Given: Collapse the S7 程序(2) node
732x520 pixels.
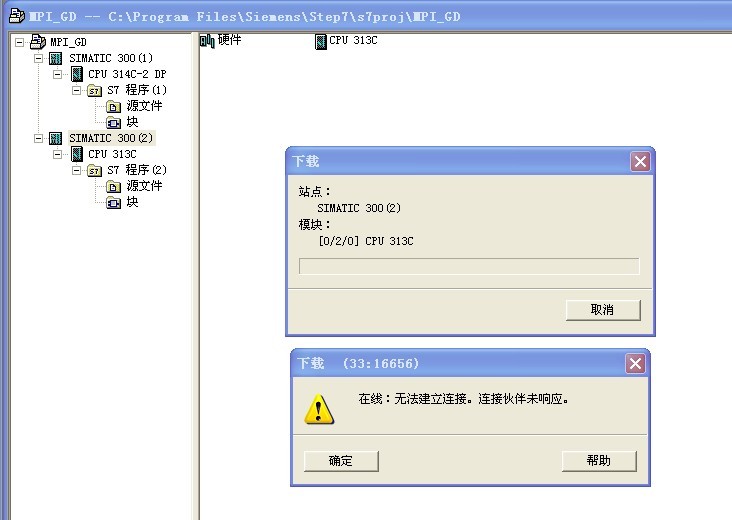Looking at the screenshot, I should tap(77, 170).
